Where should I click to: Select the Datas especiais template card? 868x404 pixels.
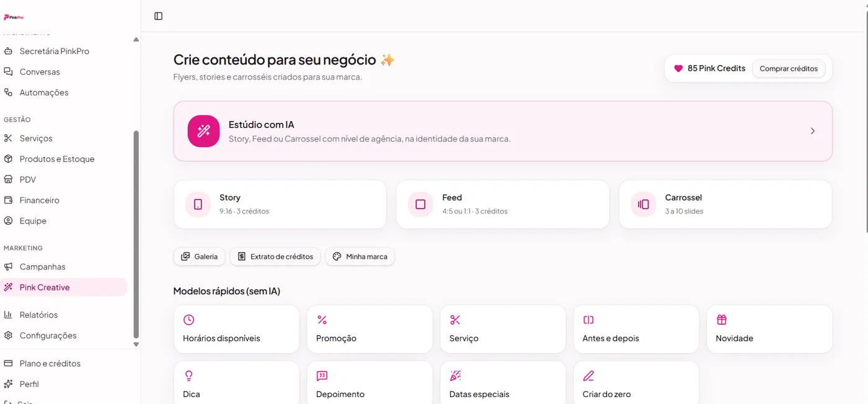(503, 383)
